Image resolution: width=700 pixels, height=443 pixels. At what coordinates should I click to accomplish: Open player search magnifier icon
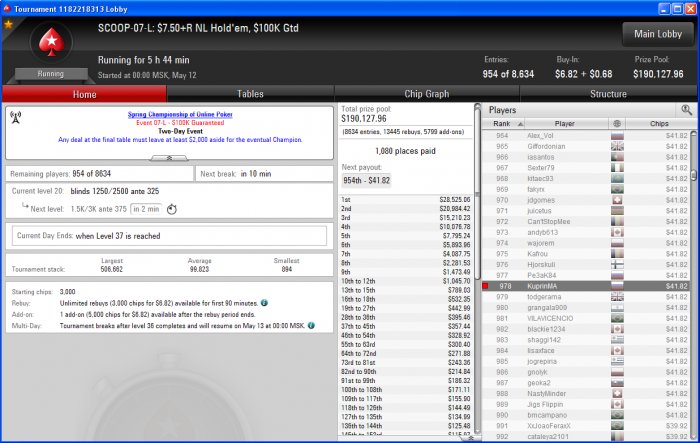[x=687, y=110]
